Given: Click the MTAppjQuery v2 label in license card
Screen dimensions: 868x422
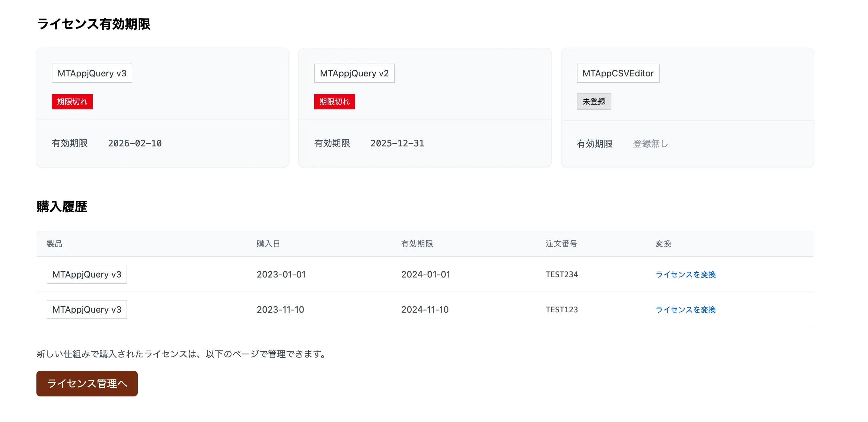Looking at the screenshot, I should pyautogui.click(x=354, y=73).
